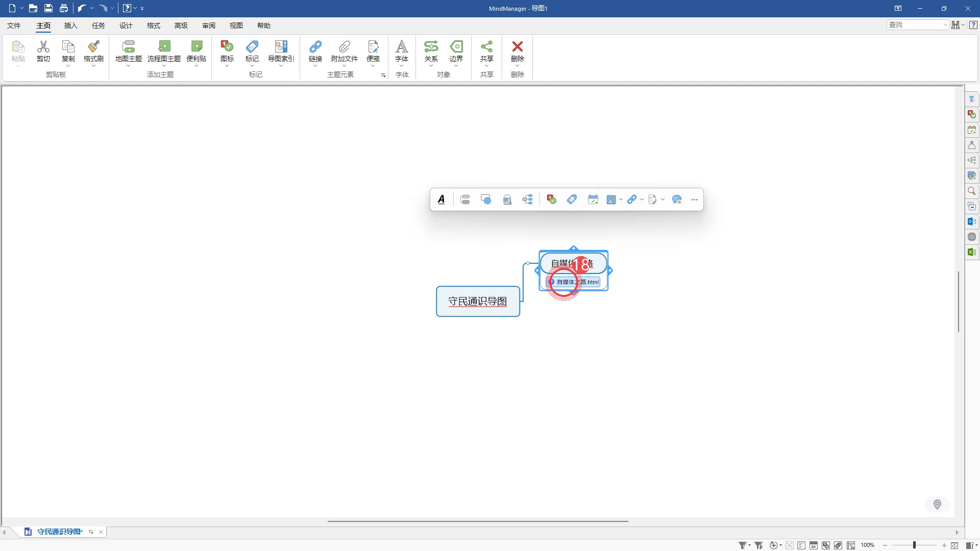Expand the image dropdown arrow in floating toolbar
Image resolution: width=980 pixels, height=551 pixels.
point(621,199)
